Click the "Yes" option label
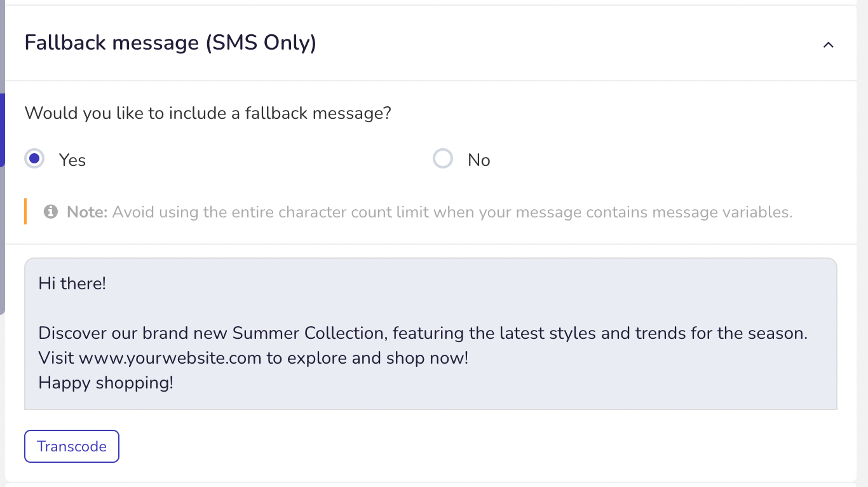The width and height of the screenshot is (868, 487). click(x=72, y=160)
